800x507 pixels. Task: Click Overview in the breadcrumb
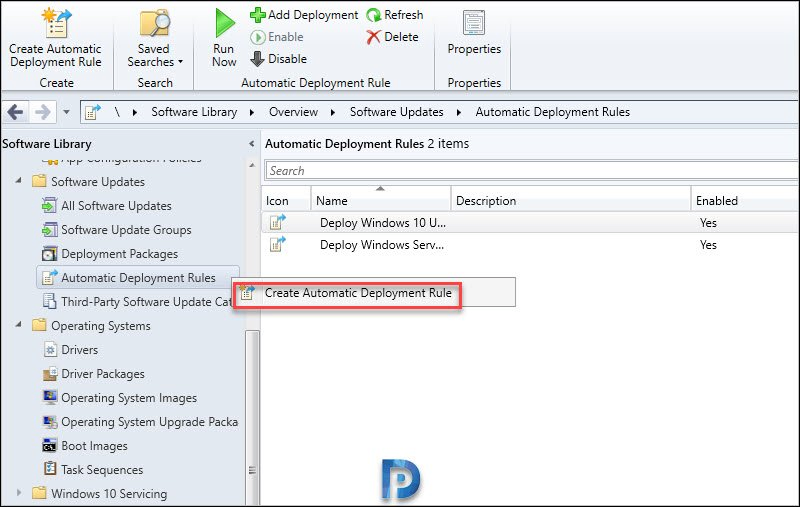pyautogui.click(x=293, y=112)
